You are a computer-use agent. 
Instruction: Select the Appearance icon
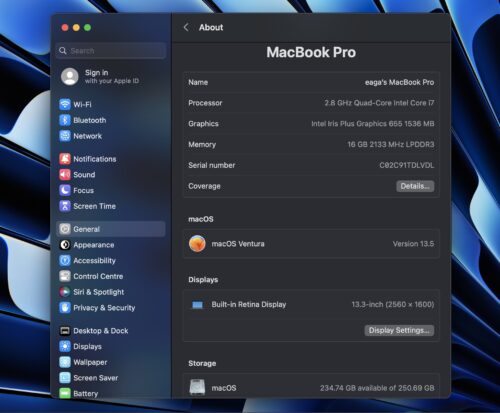coord(65,245)
